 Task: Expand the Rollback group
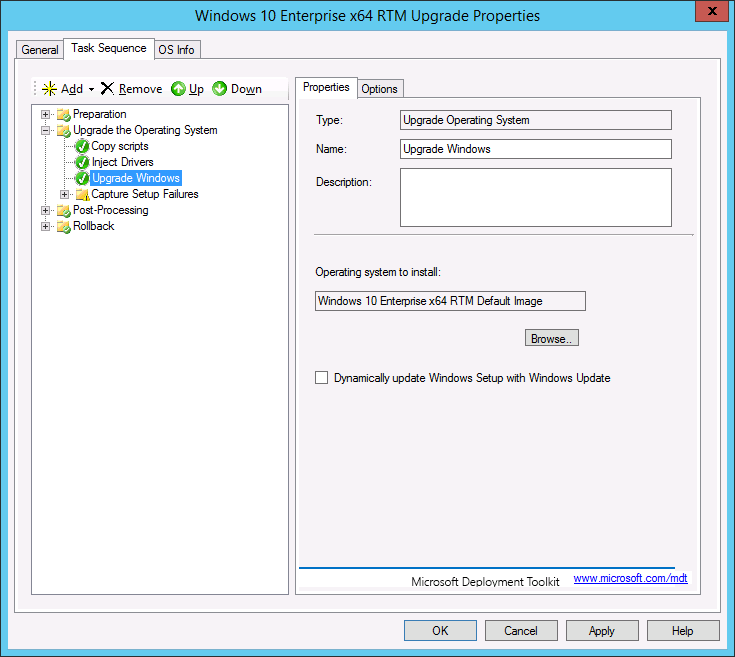(45, 226)
